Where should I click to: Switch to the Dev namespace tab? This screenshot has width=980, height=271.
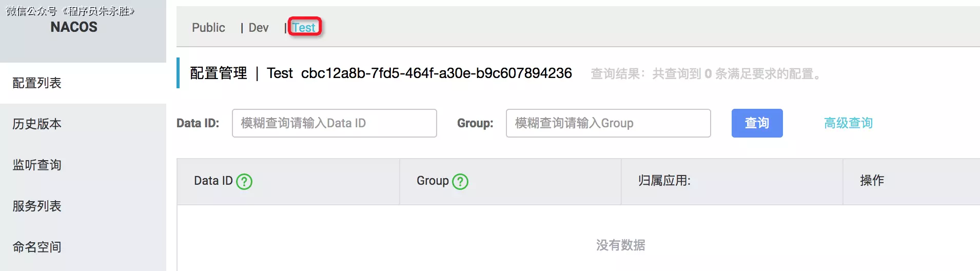coord(258,28)
